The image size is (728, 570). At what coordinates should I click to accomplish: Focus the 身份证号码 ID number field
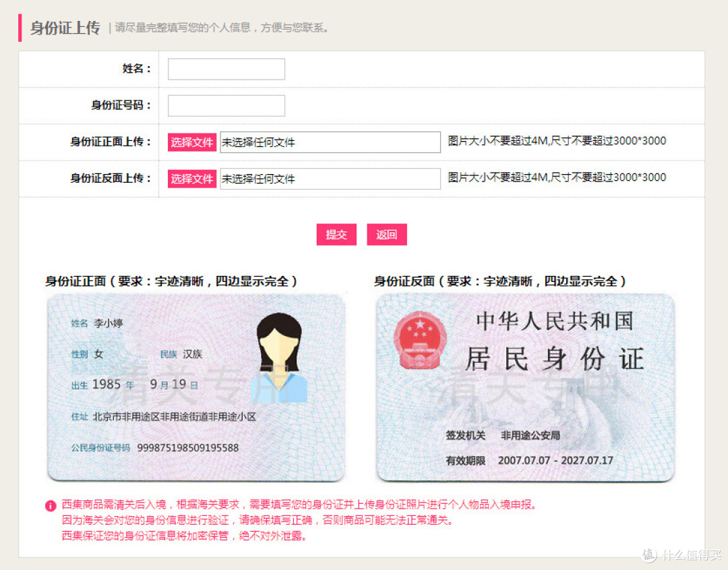(226, 106)
